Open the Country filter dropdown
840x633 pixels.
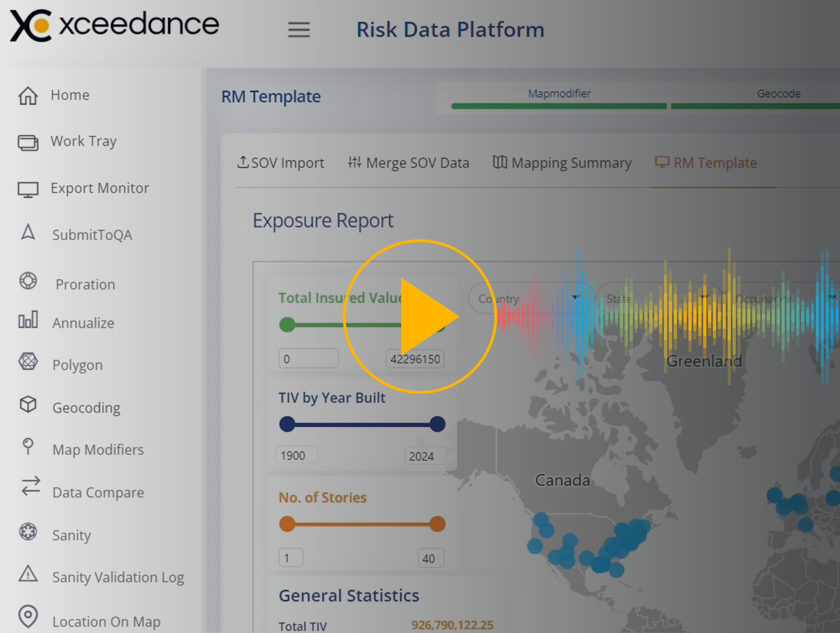[529, 298]
